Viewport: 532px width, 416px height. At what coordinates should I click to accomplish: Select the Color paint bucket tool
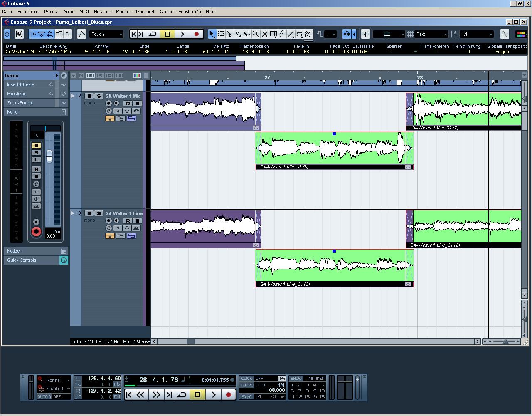coord(308,34)
